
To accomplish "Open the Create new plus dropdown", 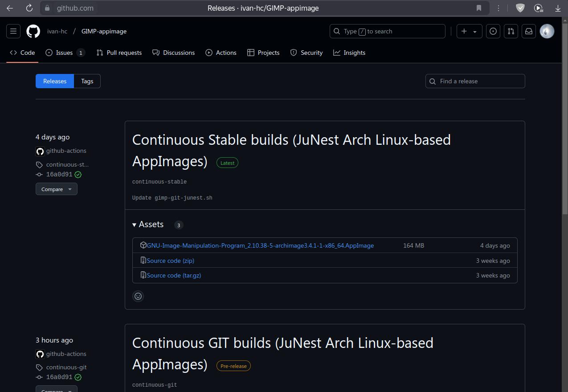I will point(469,31).
